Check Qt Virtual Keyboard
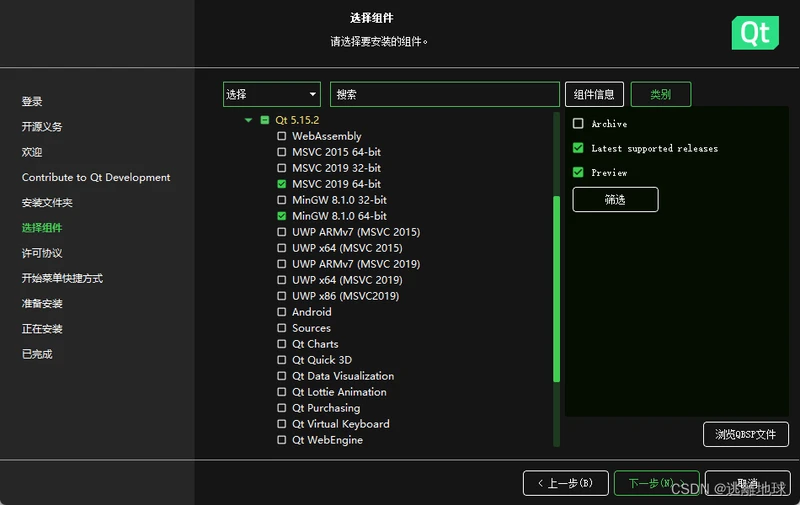This screenshot has width=800, height=505. click(x=282, y=424)
